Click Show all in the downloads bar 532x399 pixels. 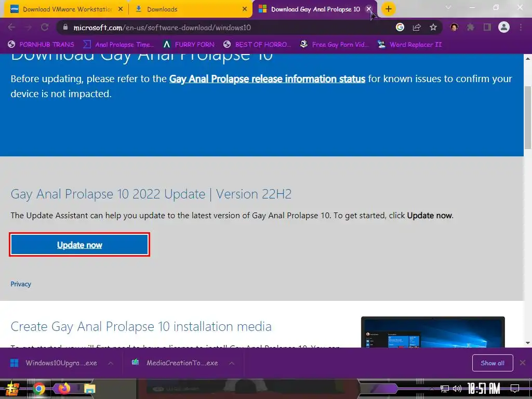coord(493,363)
